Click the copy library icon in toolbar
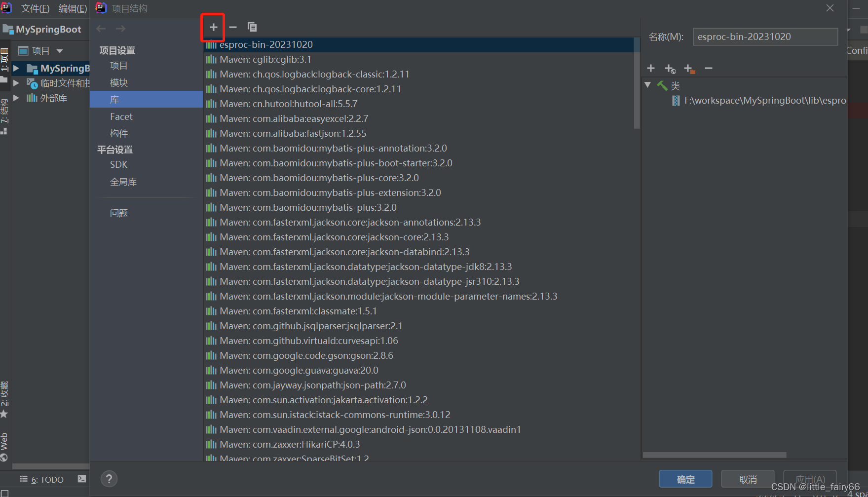Screen dimensions: 868x497 click(252, 27)
